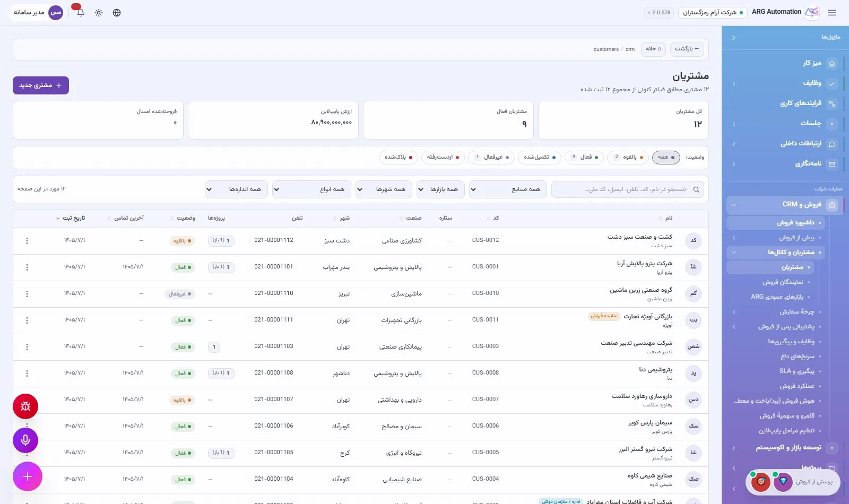This screenshot has width=849, height=504.
Task: Click the blue diamond assistant icon
Action: pyautogui.click(x=783, y=482)
